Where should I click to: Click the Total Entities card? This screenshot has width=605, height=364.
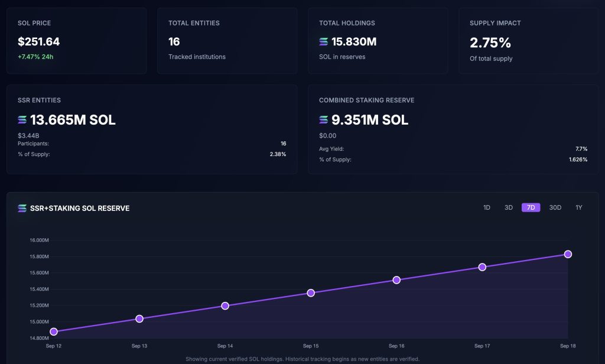tap(227, 41)
